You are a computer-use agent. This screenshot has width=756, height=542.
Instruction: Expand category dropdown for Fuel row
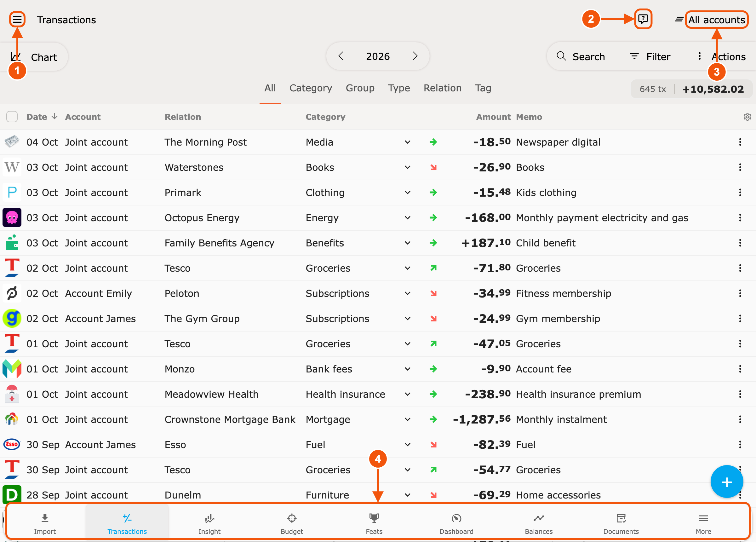point(407,445)
